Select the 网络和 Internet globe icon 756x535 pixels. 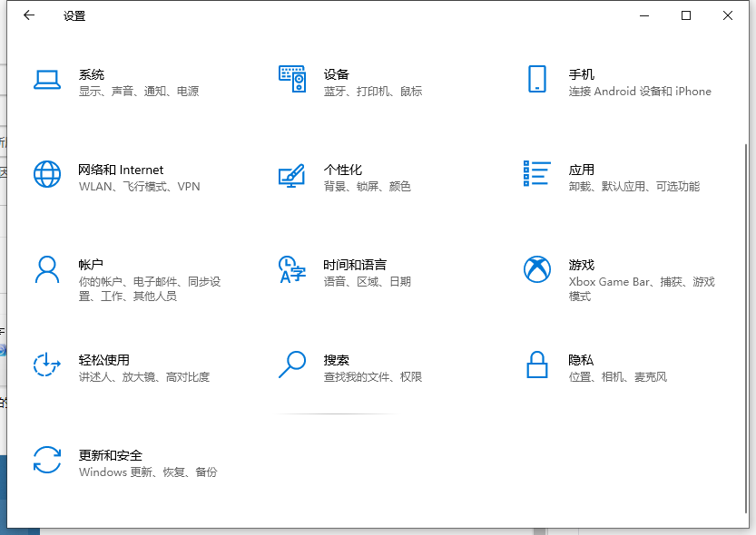47,174
